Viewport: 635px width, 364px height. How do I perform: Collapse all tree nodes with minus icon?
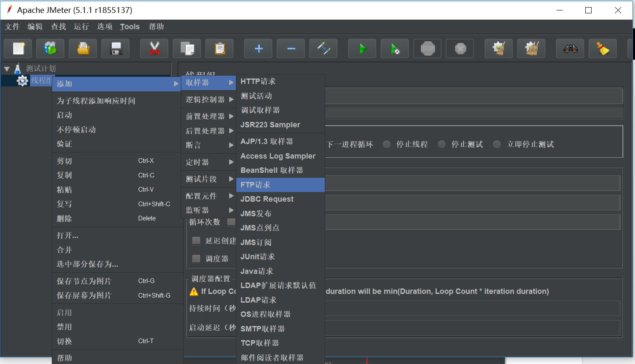coord(291,49)
